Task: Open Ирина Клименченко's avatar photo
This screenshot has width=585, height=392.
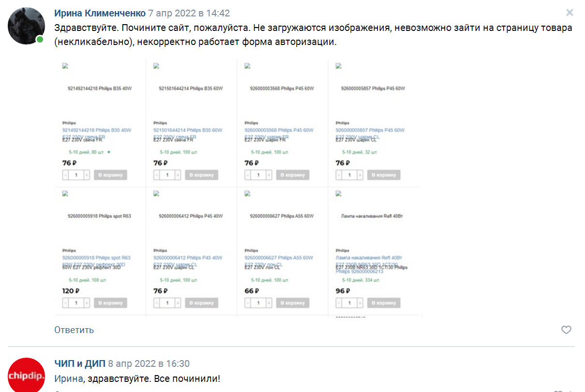Action: coord(26,26)
